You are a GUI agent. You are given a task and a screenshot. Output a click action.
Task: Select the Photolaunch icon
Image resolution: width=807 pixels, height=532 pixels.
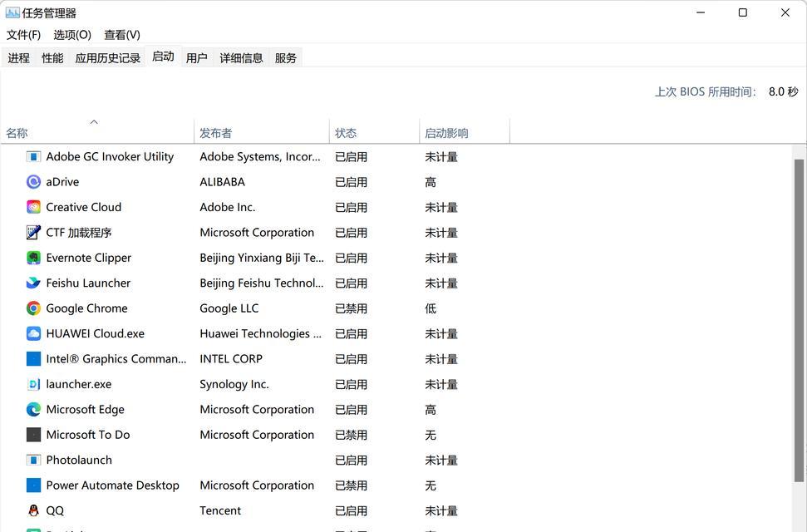(33, 460)
